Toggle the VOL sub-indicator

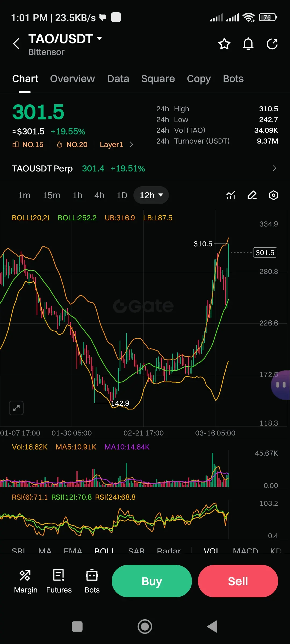(211, 551)
